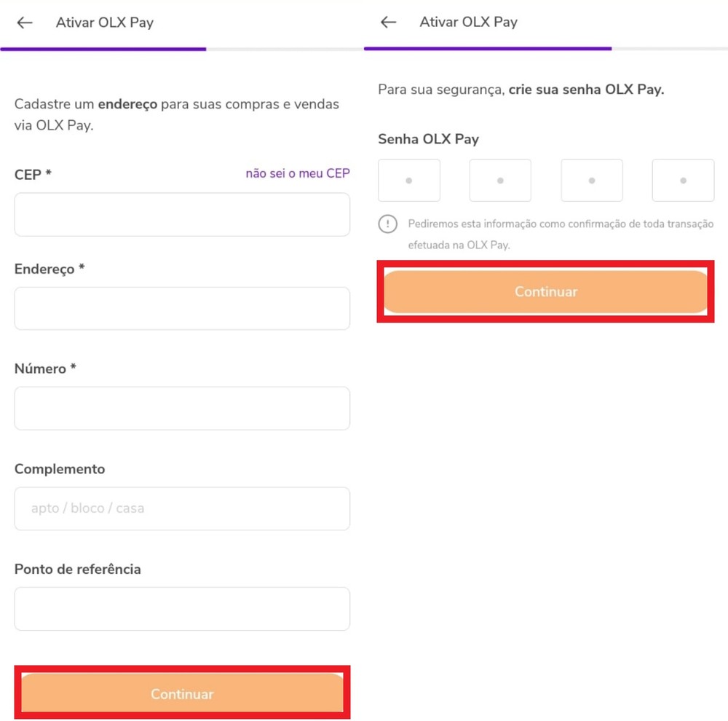Click the 'Ativar OLX Pay' title on left screen

point(104,23)
